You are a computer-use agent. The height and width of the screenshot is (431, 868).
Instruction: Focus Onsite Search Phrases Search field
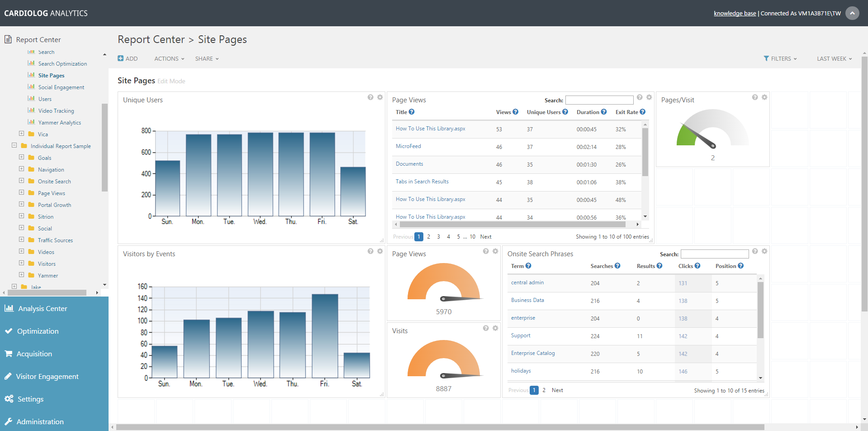coord(715,254)
